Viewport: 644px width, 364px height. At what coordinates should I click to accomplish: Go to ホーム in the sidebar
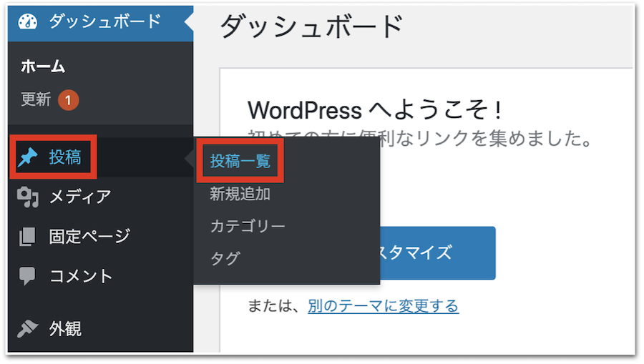[43, 67]
